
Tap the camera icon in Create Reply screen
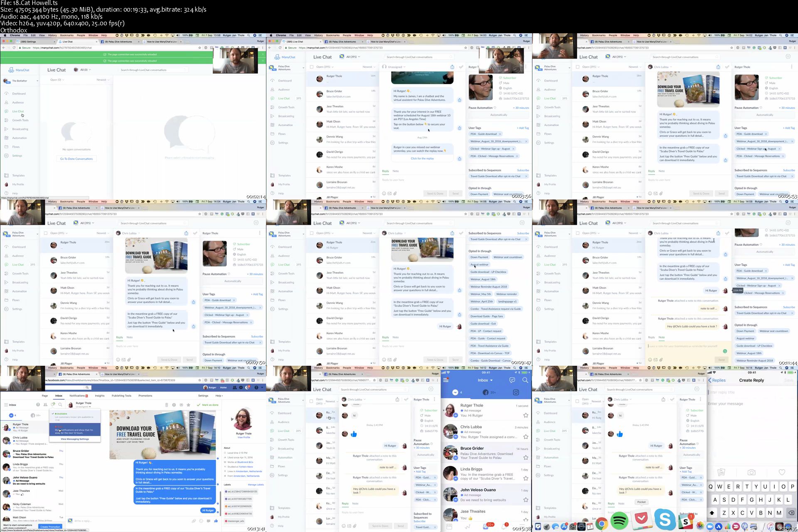tap(751, 472)
